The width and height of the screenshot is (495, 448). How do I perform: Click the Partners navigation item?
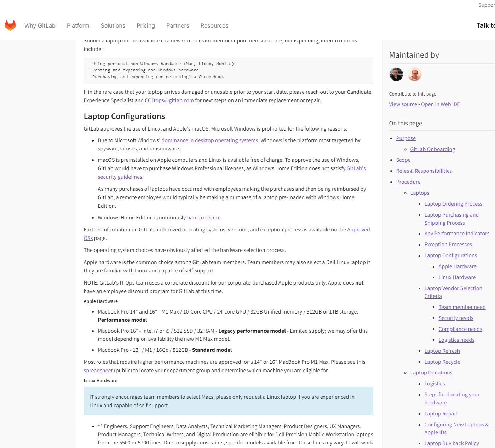(178, 25)
